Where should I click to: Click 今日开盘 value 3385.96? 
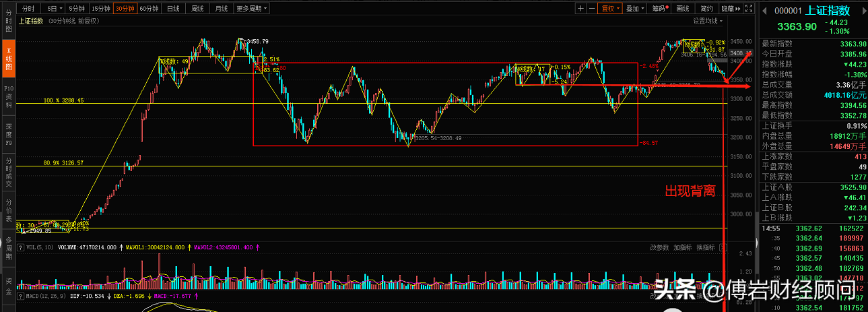[x=853, y=53]
